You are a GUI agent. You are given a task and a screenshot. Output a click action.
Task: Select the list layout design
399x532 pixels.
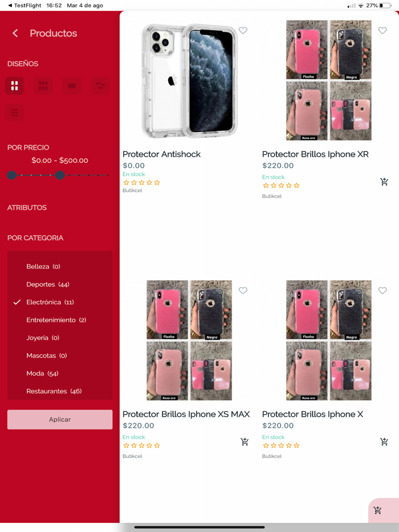(15, 112)
